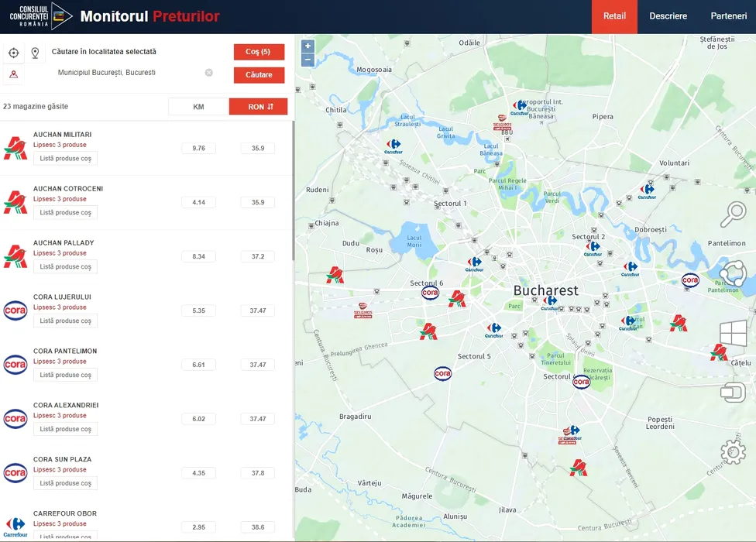Click the location pin icon
The height and width of the screenshot is (542, 756).
[x=35, y=53]
